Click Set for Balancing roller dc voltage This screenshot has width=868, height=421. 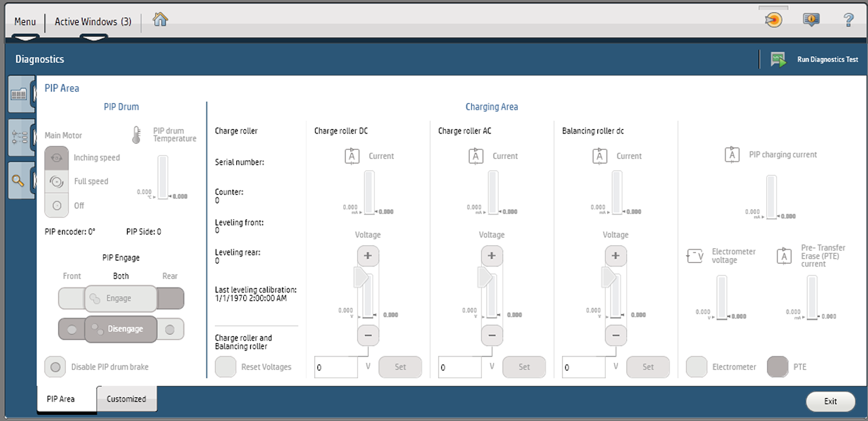[648, 367]
